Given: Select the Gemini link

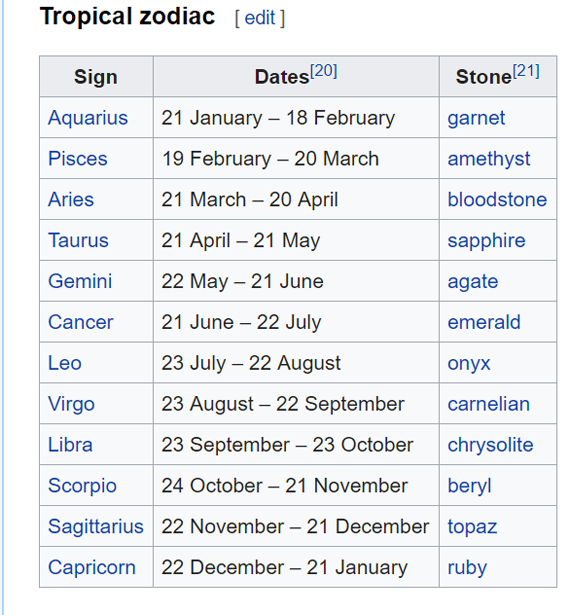Looking at the screenshot, I should (x=80, y=281).
